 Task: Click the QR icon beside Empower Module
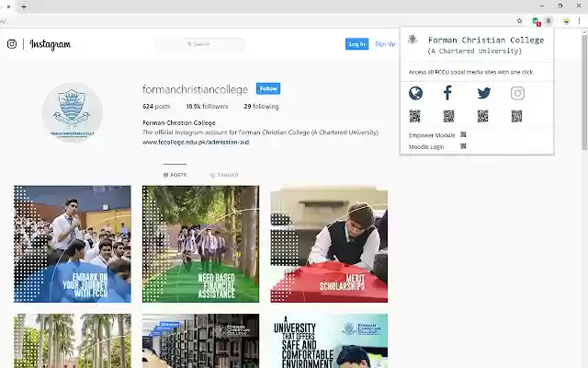(463, 134)
